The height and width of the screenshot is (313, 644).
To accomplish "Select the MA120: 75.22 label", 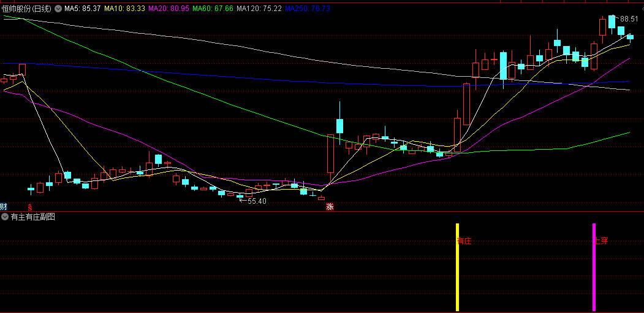I will tap(260, 8).
